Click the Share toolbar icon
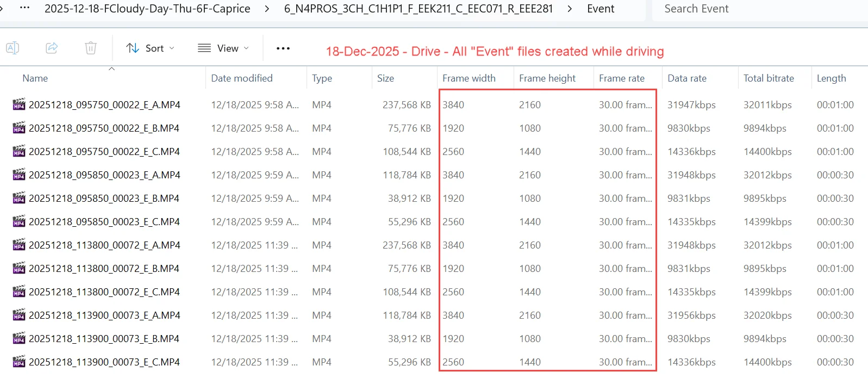Image resolution: width=868 pixels, height=378 pixels. (52, 48)
